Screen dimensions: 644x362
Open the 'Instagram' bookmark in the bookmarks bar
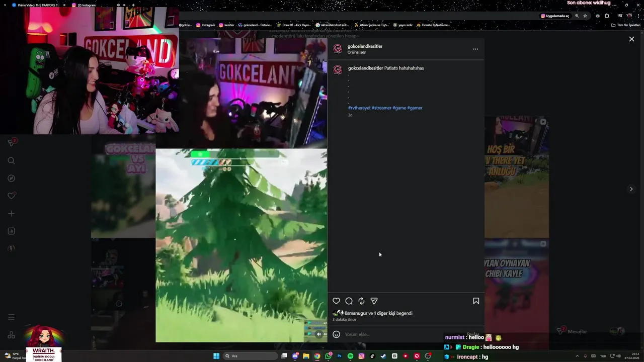[x=206, y=25]
